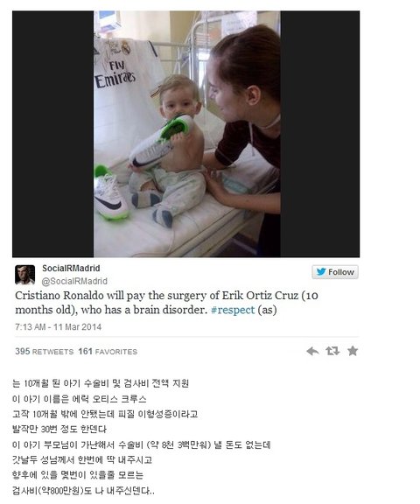Click the line mentioning 약 8천 3백만원

pos(141,444)
